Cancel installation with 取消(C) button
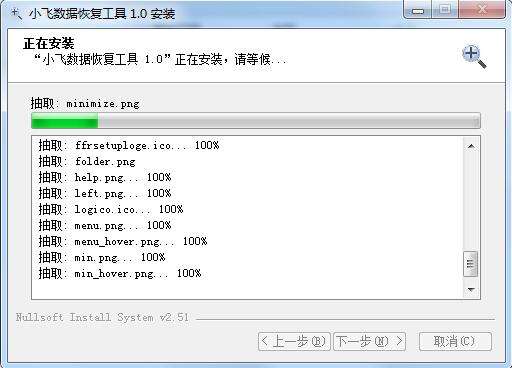 (x=455, y=341)
